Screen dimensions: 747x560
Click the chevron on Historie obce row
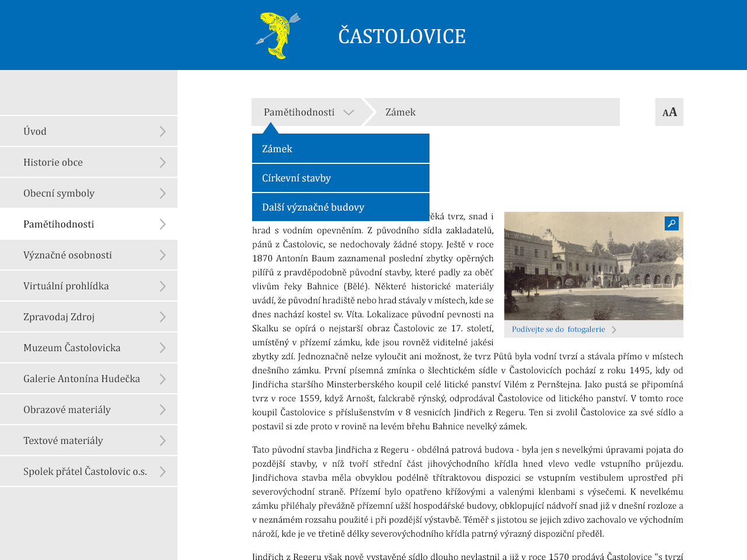163,163
